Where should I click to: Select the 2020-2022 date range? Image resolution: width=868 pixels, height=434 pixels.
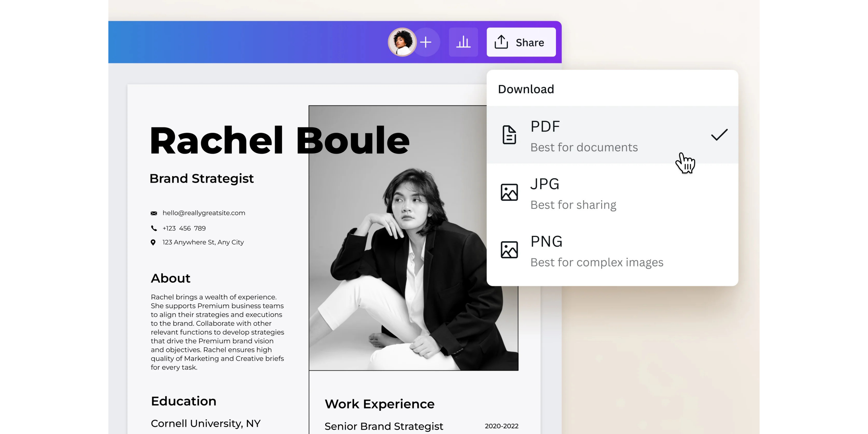(x=501, y=426)
